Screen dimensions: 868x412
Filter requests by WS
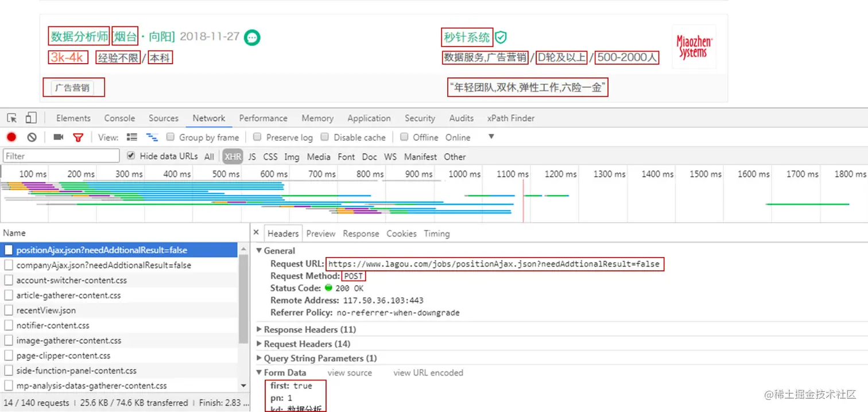click(390, 157)
